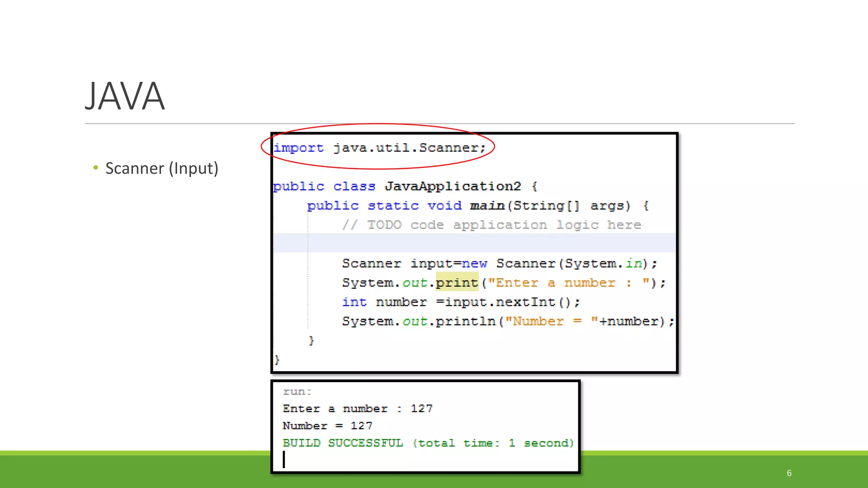Click the "Enter a number : " string literal
The width and height of the screenshot is (868, 488).
click(569, 283)
